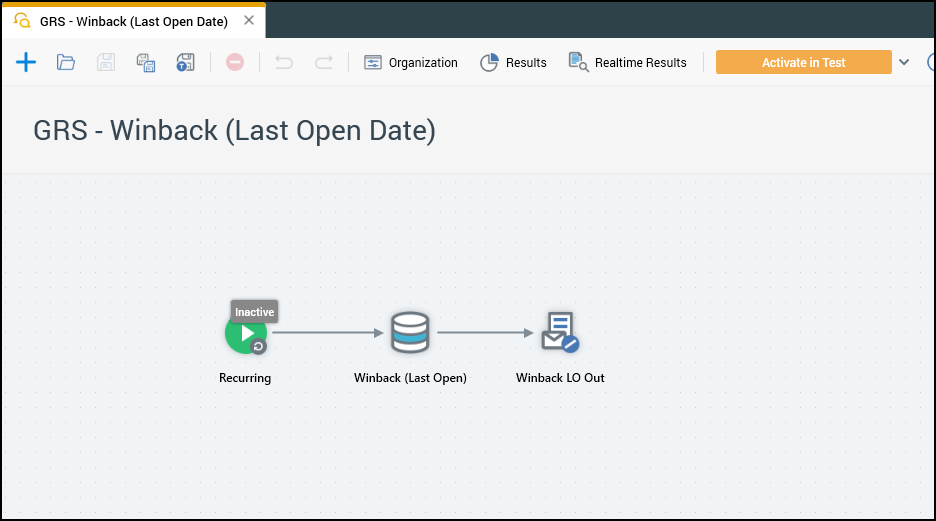This screenshot has height=521, width=936.
Task: Expand the dropdown arrow beside Activate in Test
Action: click(x=904, y=62)
